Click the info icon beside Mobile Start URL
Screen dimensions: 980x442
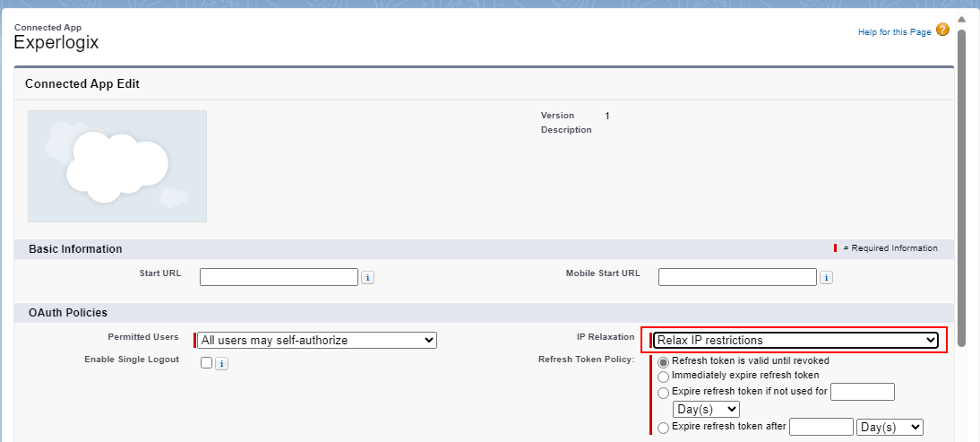[x=826, y=278]
